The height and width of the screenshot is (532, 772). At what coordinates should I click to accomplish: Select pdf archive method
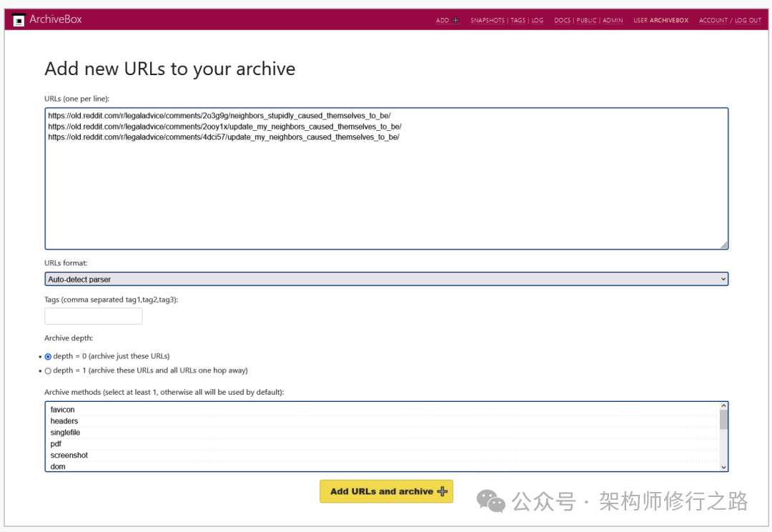pyautogui.click(x=382, y=443)
